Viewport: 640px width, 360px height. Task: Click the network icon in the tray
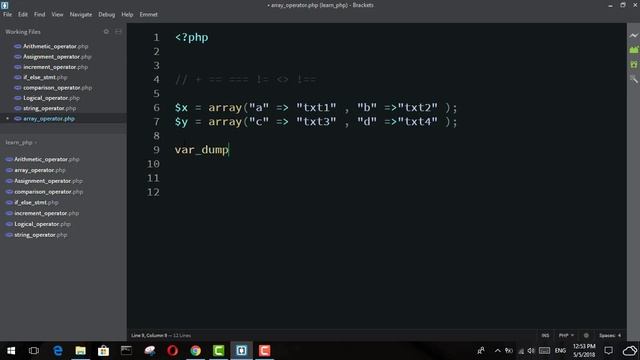click(x=521, y=351)
